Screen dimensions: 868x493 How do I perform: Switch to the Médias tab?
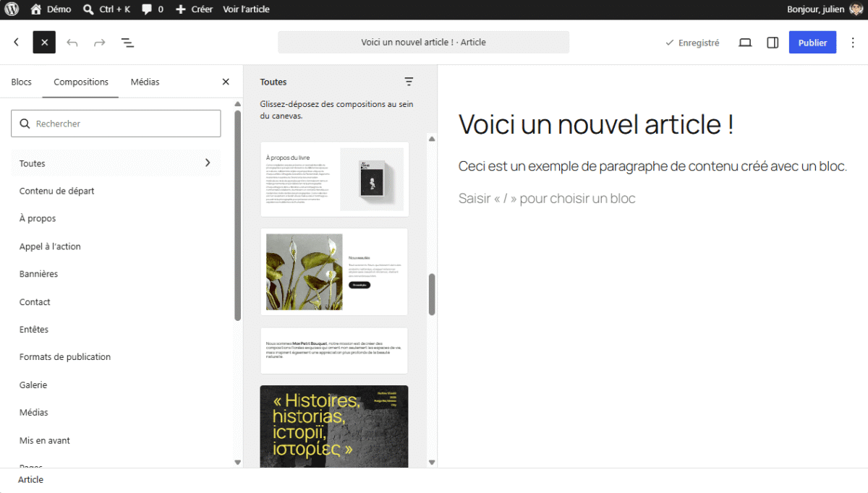145,82
